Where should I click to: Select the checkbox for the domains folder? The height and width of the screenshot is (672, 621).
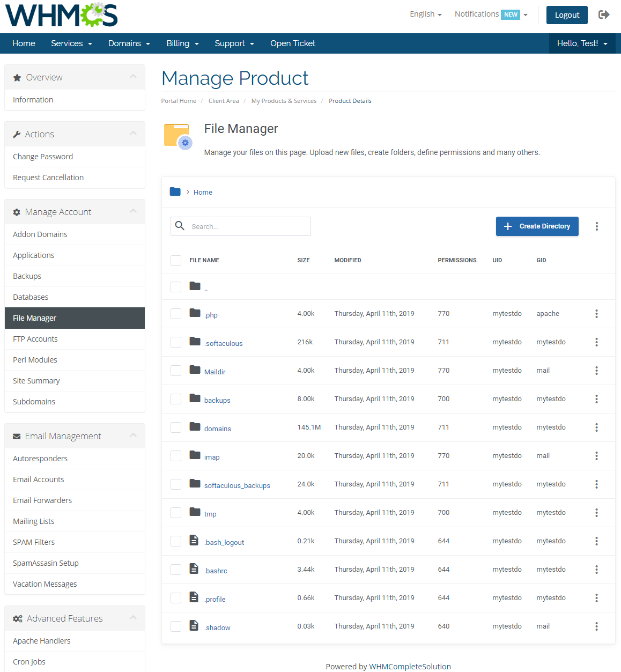click(x=175, y=427)
